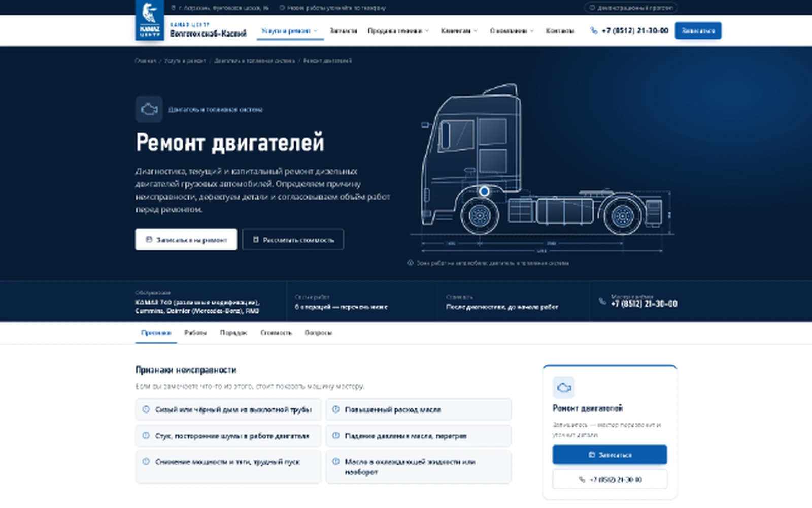Click the phone number button in the sidebar card
Screen dimensions: 812x508
(x=610, y=479)
